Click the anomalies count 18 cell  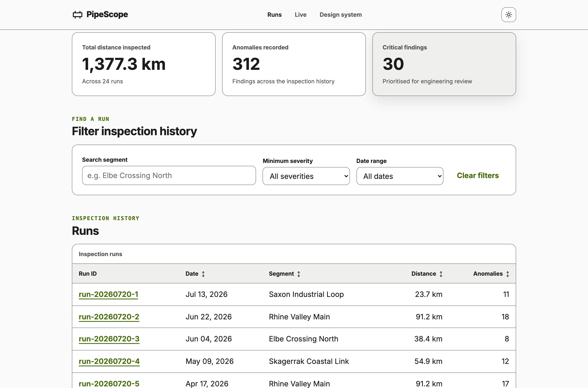tap(505, 317)
